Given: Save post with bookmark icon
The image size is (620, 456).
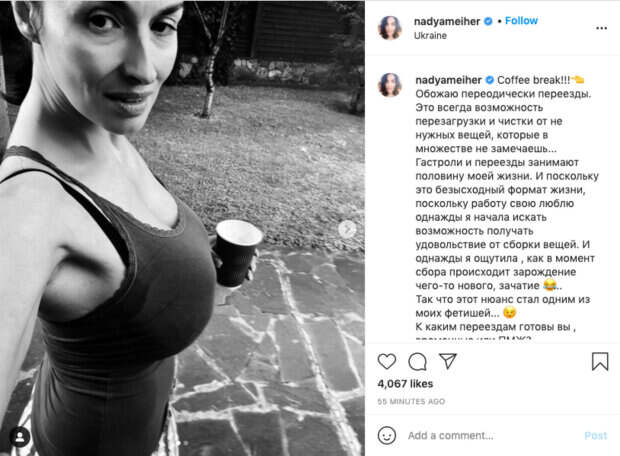Looking at the screenshot, I should (x=600, y=361).
